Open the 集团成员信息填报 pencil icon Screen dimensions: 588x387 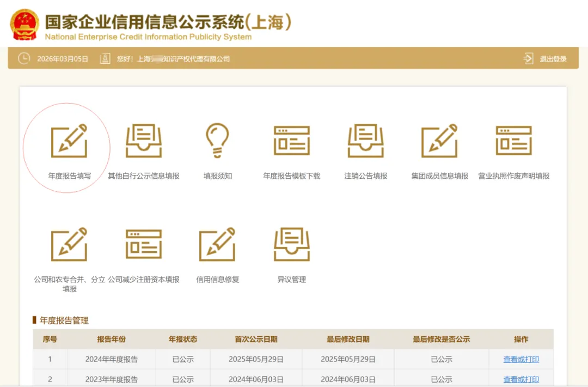(x=439, y=141)
